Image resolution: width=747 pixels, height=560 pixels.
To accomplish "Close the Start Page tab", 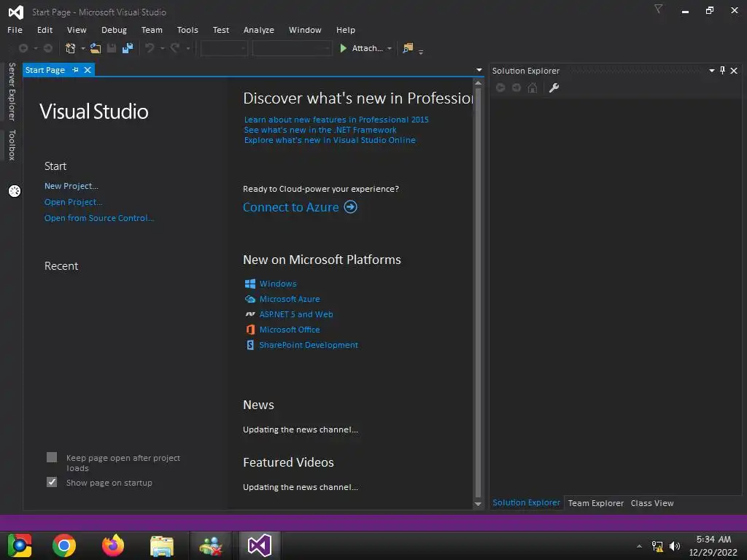I will 88,70.
